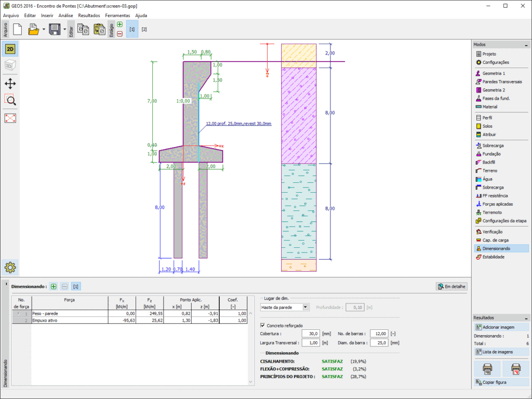Open Paredes Transversais mode
The width and height of the screenshot is (532, 399).
501,82
